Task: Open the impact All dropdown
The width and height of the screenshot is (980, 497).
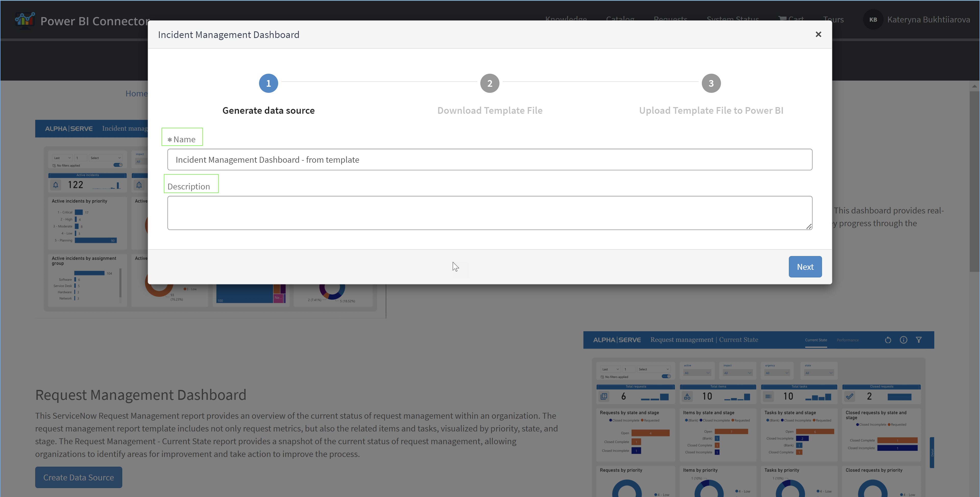Action: click(737, 373)
